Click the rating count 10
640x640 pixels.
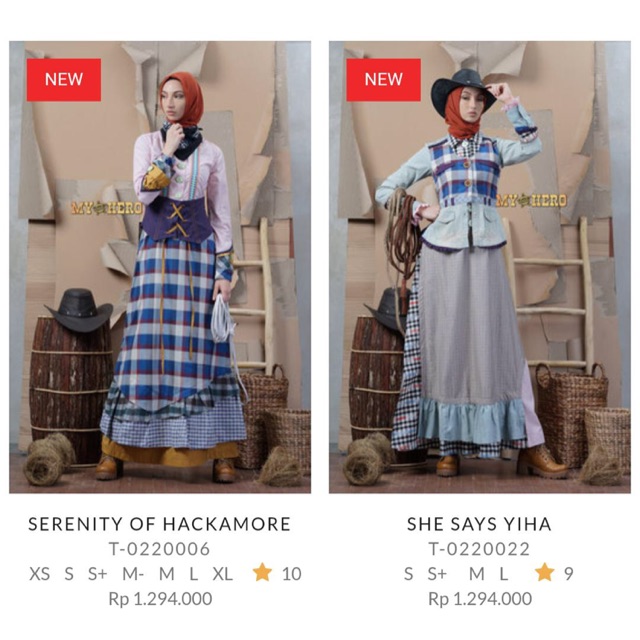(291, 574)
